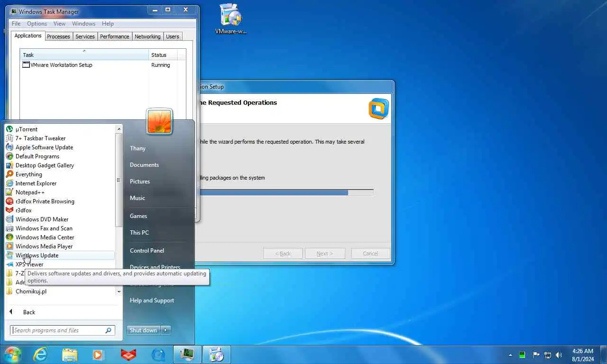Screen dimensions: 607x364
Task: Open the red fox taskbar icon
Action: [128, 354]
